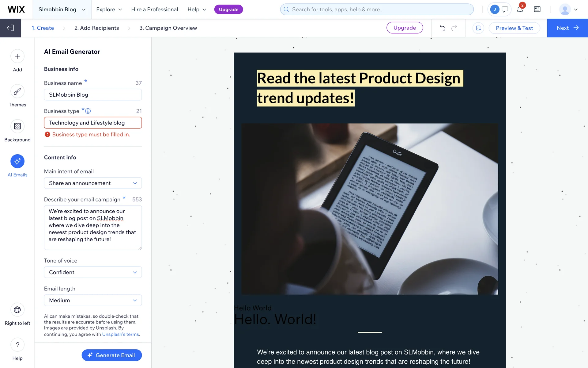Expand the Slmobbin Blog site selector

click(x=62, y=10)
